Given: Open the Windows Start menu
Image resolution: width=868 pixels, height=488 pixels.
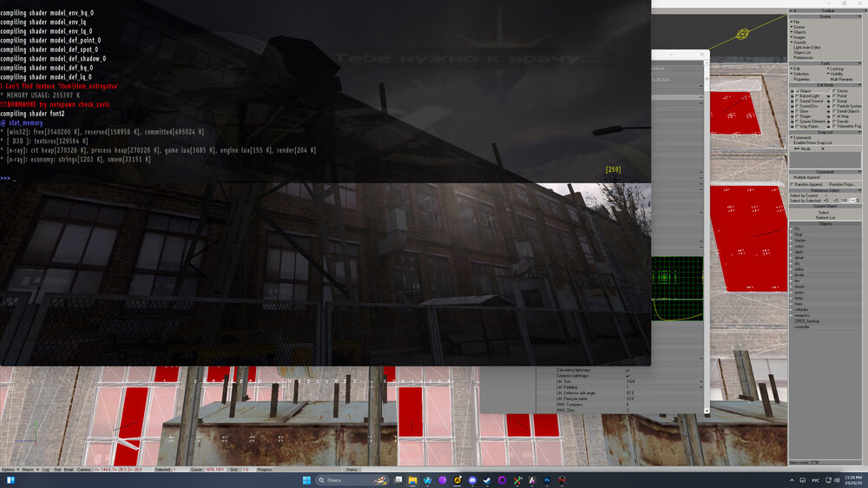Looking at the screenshot, I should point(306,480).
